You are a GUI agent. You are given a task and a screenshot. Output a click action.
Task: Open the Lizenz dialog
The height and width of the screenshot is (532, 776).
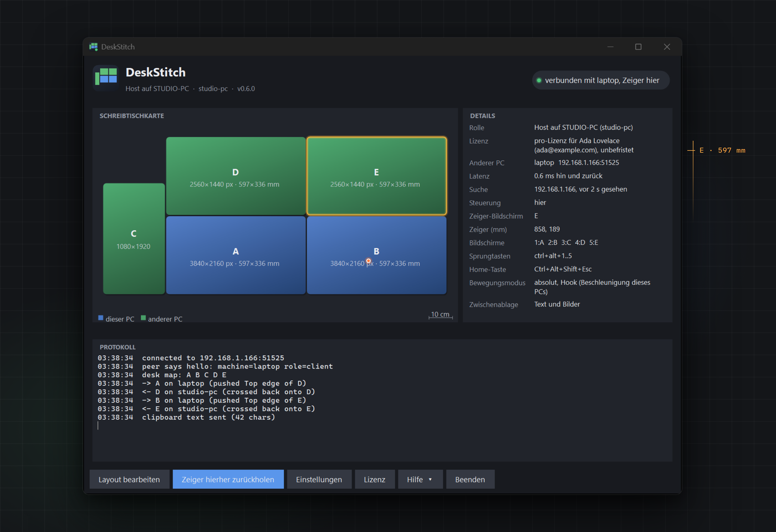coord(374,479)
